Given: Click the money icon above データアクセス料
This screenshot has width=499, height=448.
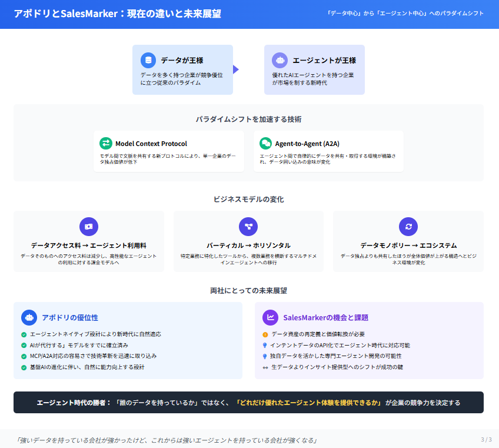Looking at the screenshot, I should pos(89,227).
